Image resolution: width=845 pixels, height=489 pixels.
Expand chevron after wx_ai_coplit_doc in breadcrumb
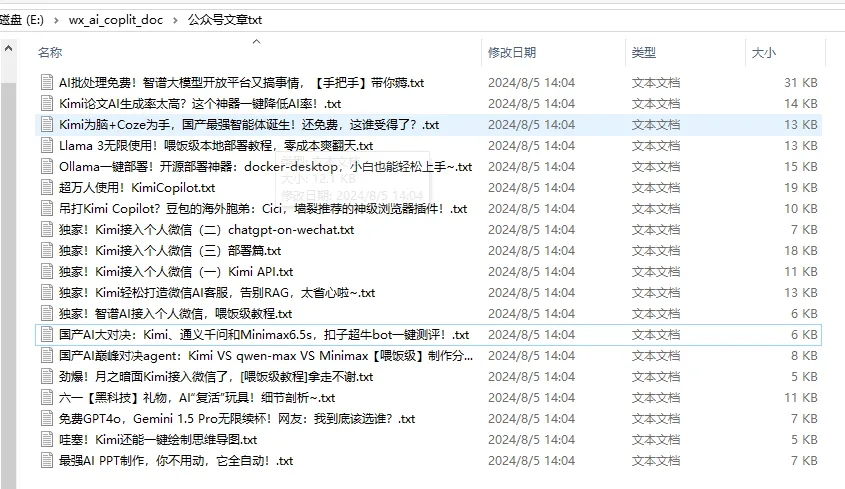[x=175, y=20]
